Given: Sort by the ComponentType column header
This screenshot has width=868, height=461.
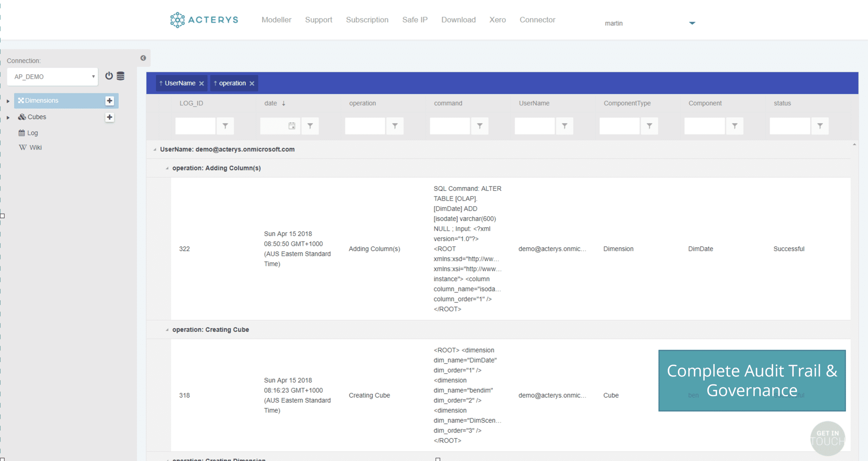Looking at the screenshot, I should (x=627, y=103).
